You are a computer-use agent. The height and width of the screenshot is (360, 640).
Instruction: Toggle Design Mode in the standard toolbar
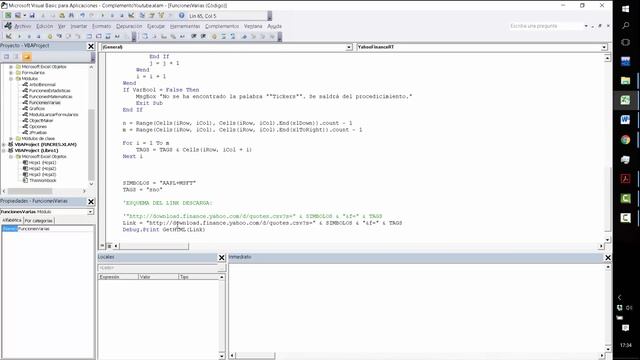click(131, 16)
